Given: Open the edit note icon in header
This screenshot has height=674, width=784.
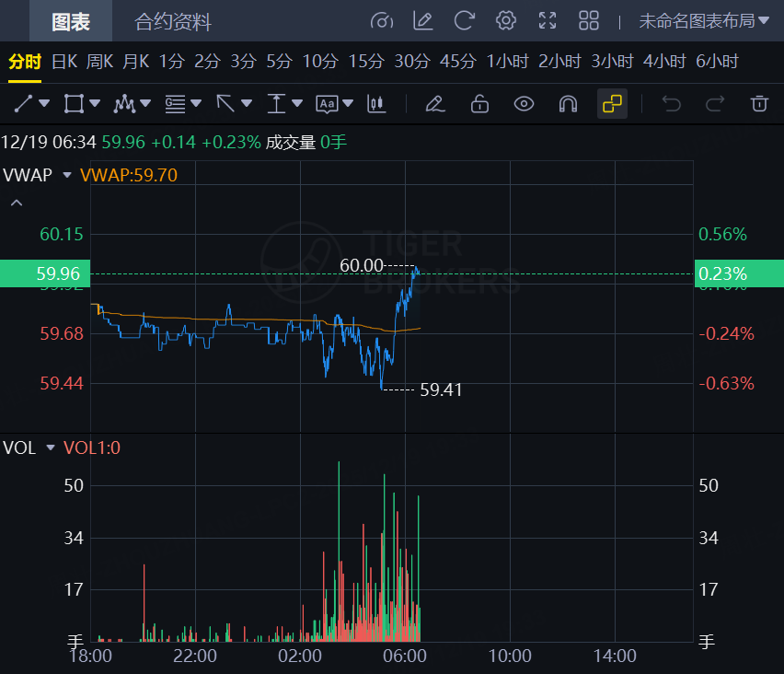Looking at the screenshot, I should (423, 21).
